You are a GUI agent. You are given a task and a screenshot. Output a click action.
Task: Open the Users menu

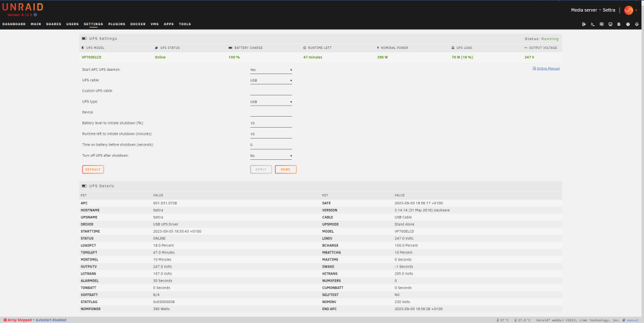(72, 24)
